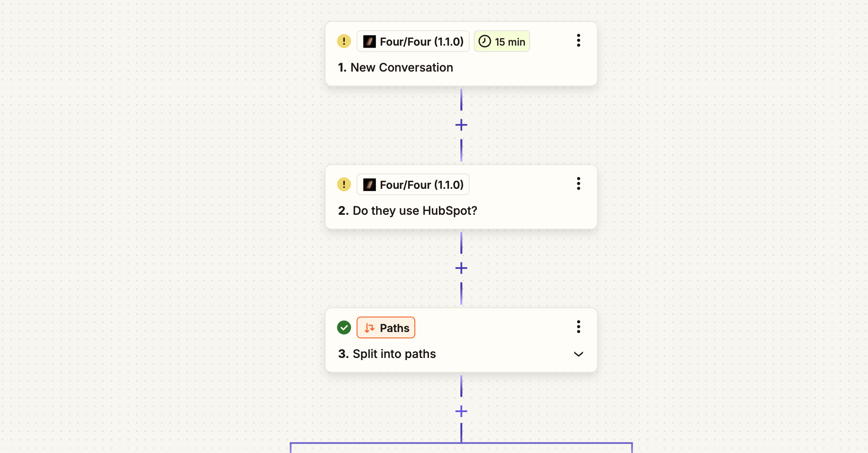Click the green checkmark status on Paths step

[x=344, y=327]
